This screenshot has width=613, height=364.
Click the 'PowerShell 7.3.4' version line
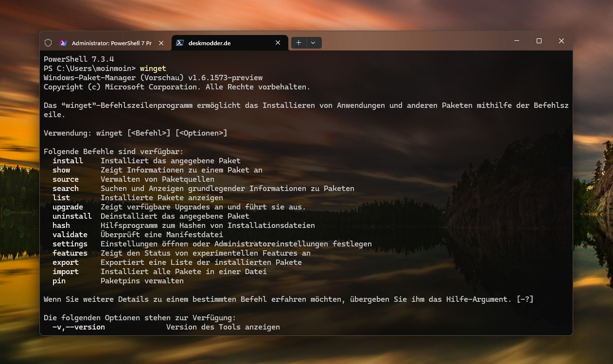point(79,59)
